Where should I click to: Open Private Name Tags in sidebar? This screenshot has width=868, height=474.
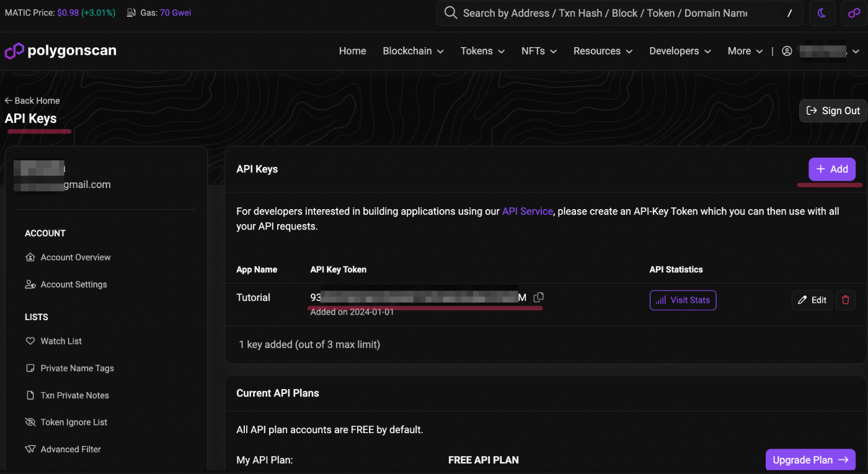pos(69,369)
